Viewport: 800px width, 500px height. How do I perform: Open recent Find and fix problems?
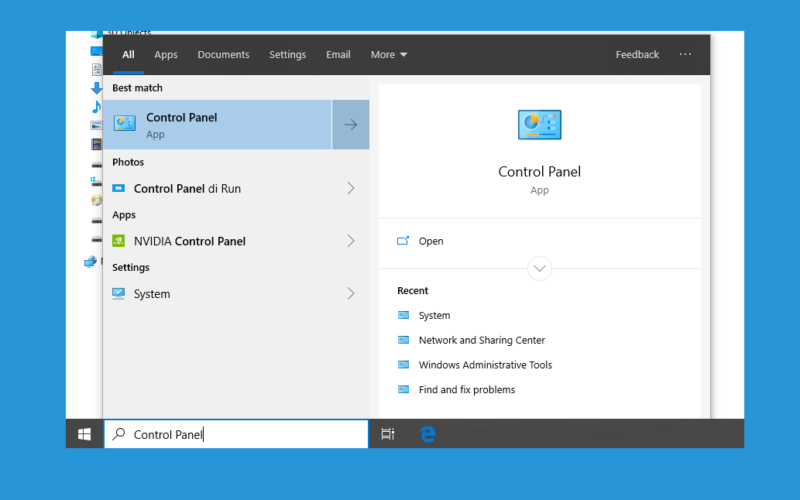pos(467,390)
